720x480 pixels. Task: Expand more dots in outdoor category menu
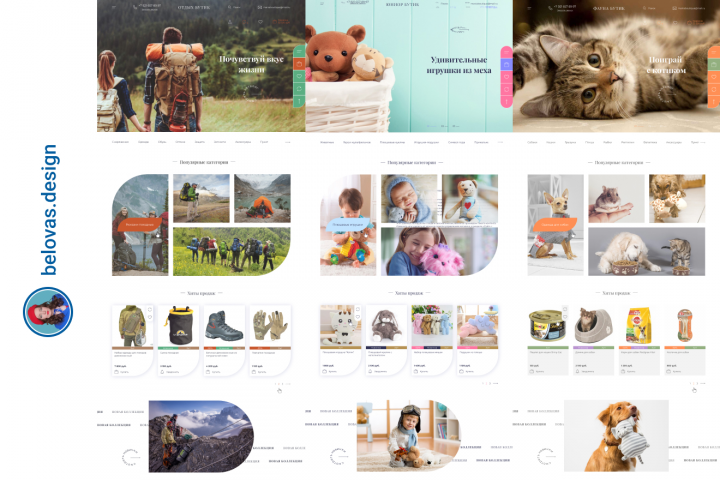[288, 142]
